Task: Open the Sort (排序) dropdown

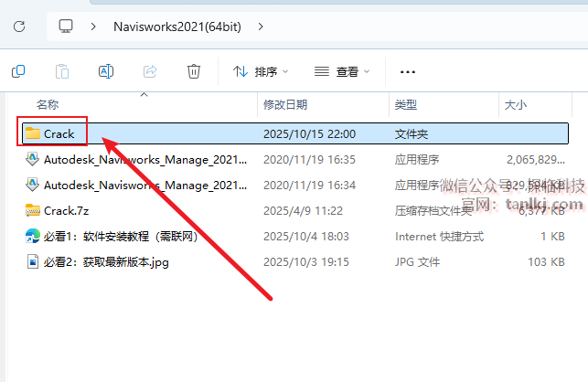Action: point(261,71)
